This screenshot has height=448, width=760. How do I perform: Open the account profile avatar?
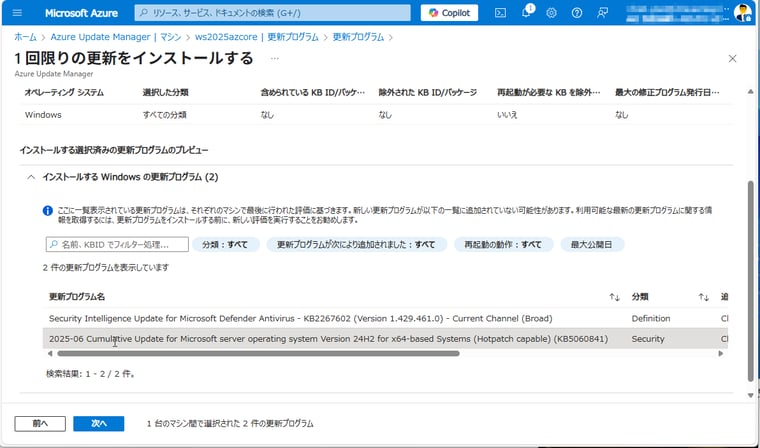[x=742, y=13]
